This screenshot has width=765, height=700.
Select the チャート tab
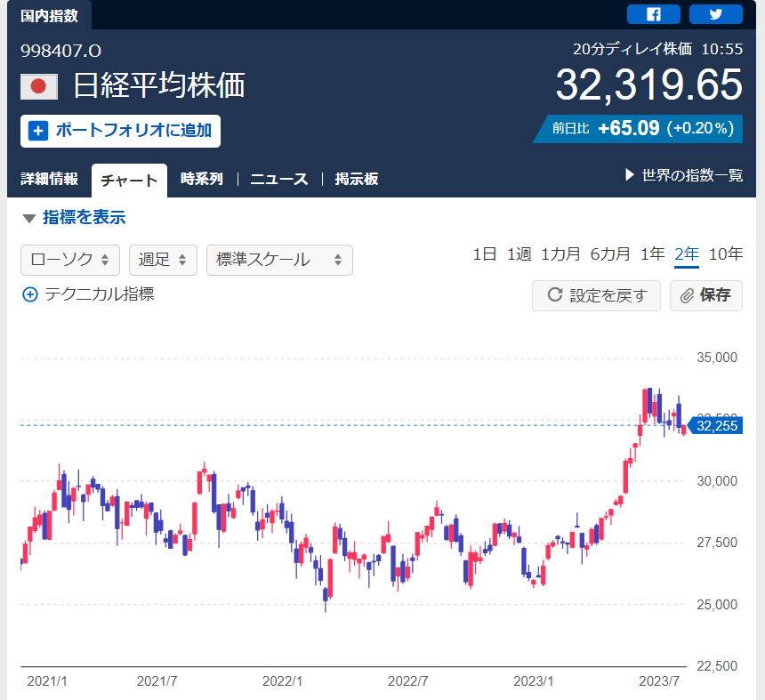pos(129,181)
